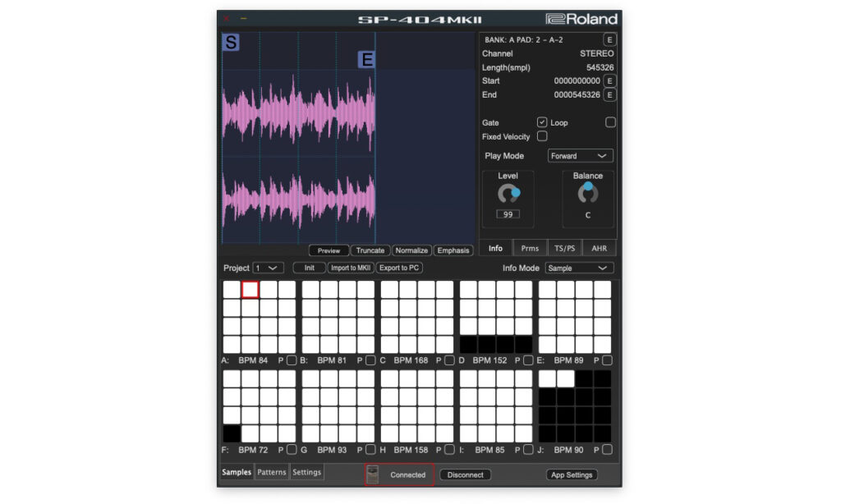Screen dimensions: 841x504
Task: Click the BPM 85 label of bank I
Action: (x=489, y=450)
